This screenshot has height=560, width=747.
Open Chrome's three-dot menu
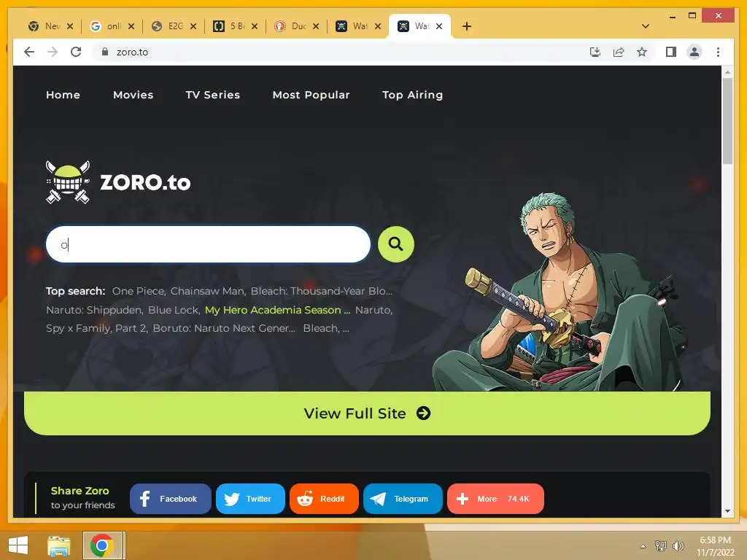[x=718, y=52]
